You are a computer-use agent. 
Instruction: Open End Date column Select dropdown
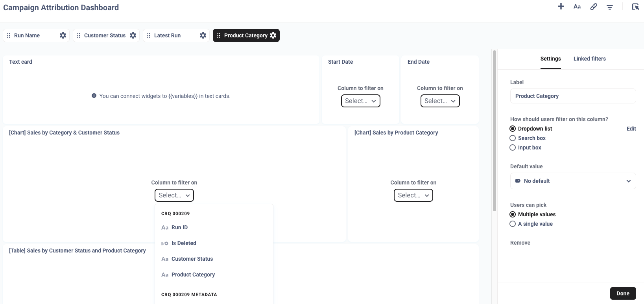pyautogui.click(x=440, y=101)
